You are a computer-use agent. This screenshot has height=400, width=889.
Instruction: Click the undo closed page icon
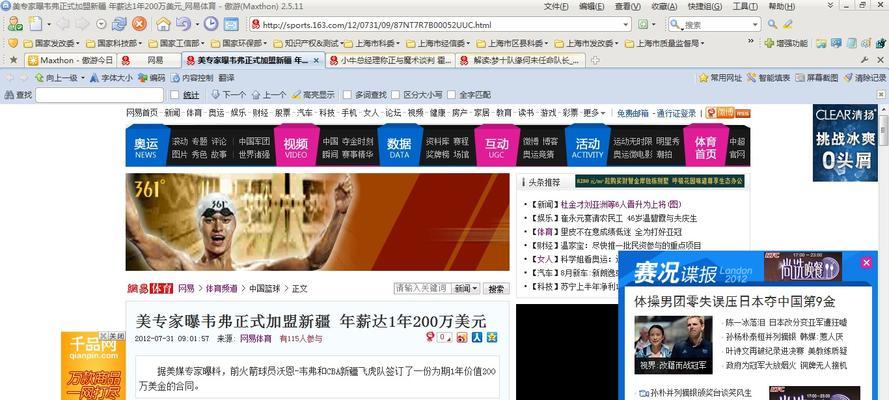[x=183, y=24]
